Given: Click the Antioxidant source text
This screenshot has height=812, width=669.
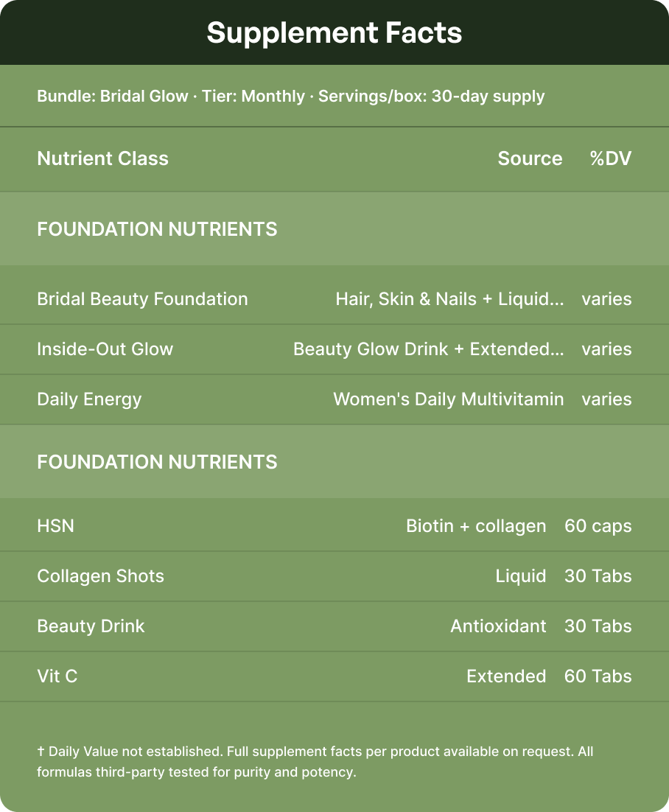Looking at the screenshot, I should (498, 626).
